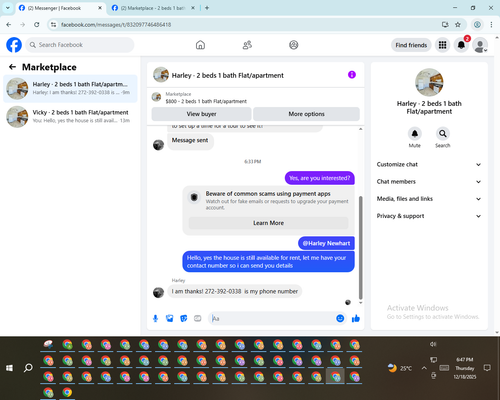Screen dimensions: 500x400
Task: Select the Vicky conversation in the list
Action: 70,117
